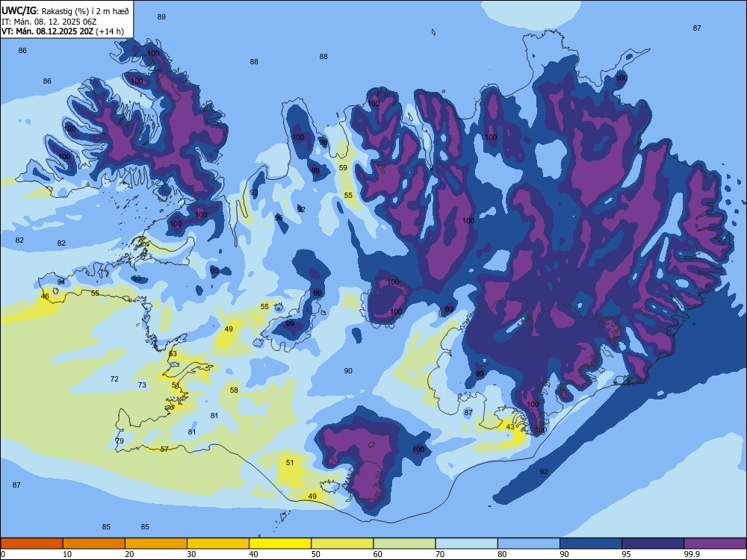The width and height of the screenshot is (747, 560).
Task: Click the humidity value 73 on the map
Action: [142, 385]
